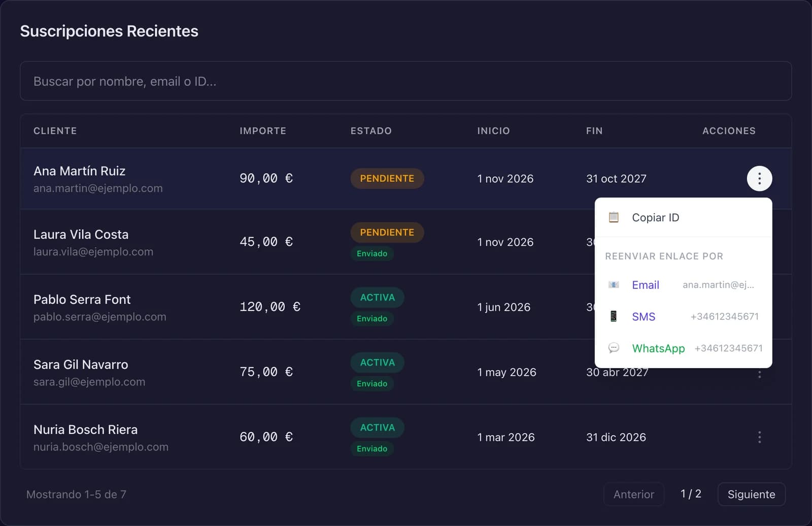Click the amount 90,00 €

tap(266, 178)
